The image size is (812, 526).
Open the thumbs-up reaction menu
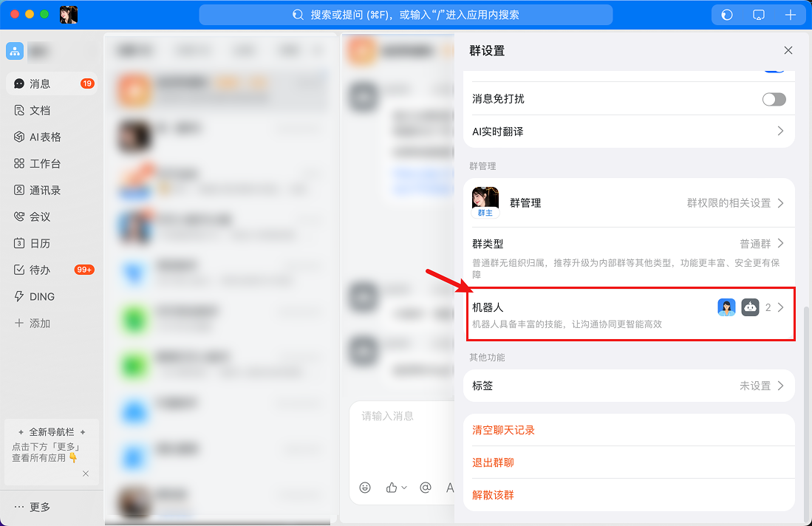tap(394, 487)
